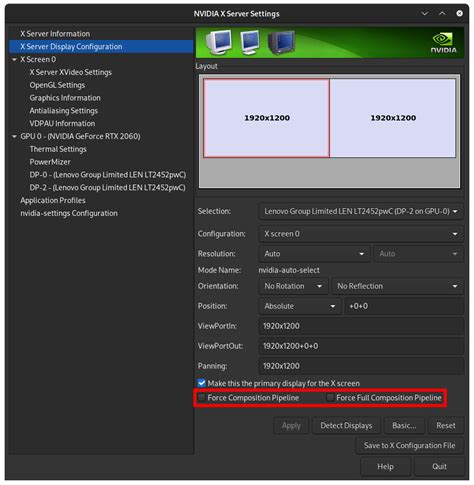Select OpenGL Settings in the sidebar
474x485 pixels.
coord(57,85)
